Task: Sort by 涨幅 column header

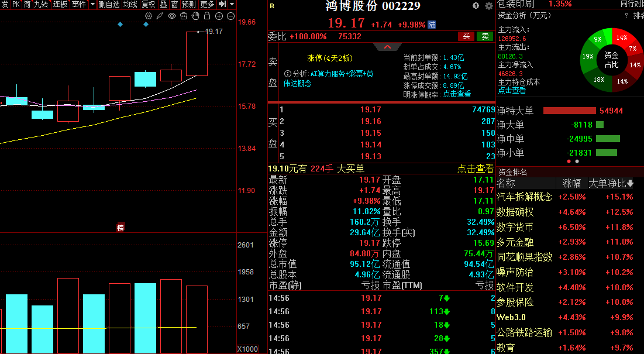Action: pyautogui.click(x=571, y=183)
